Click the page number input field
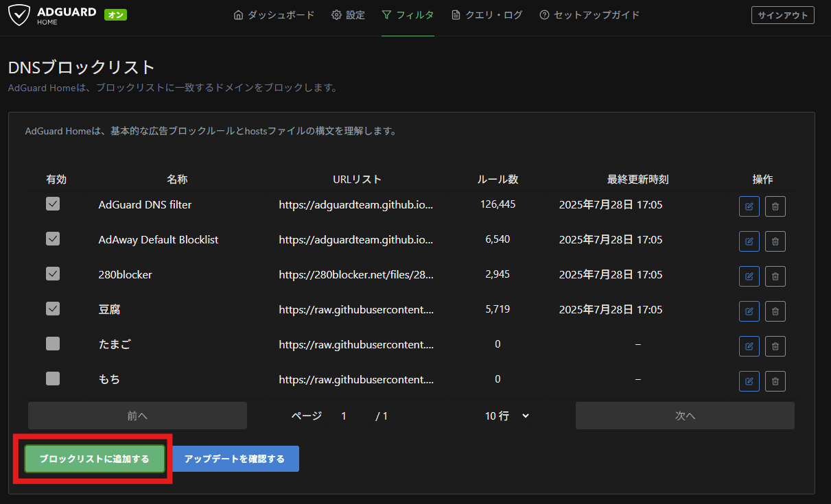Image resolution: width=831 pixels, height=504 pixels. point(349,416)
